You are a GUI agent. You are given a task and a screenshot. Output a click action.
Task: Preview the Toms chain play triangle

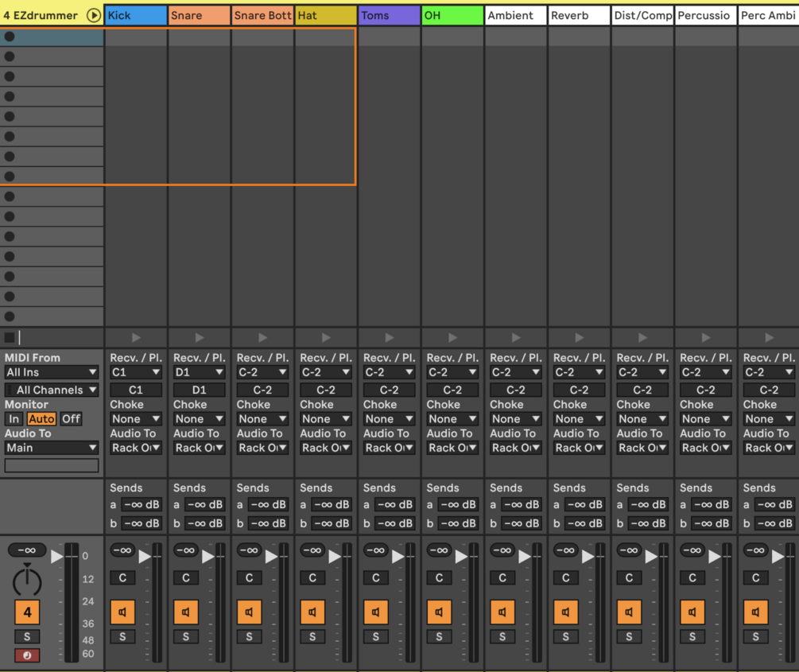coord(390,337)
